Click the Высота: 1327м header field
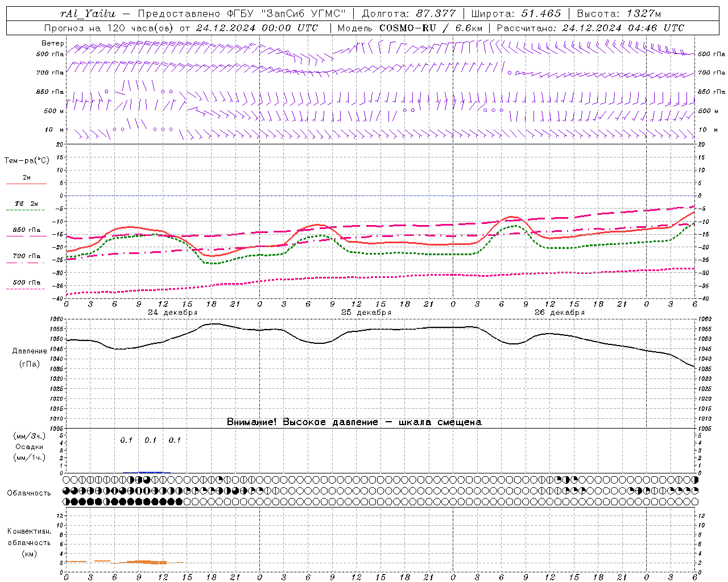 click(x=619, y=14)
